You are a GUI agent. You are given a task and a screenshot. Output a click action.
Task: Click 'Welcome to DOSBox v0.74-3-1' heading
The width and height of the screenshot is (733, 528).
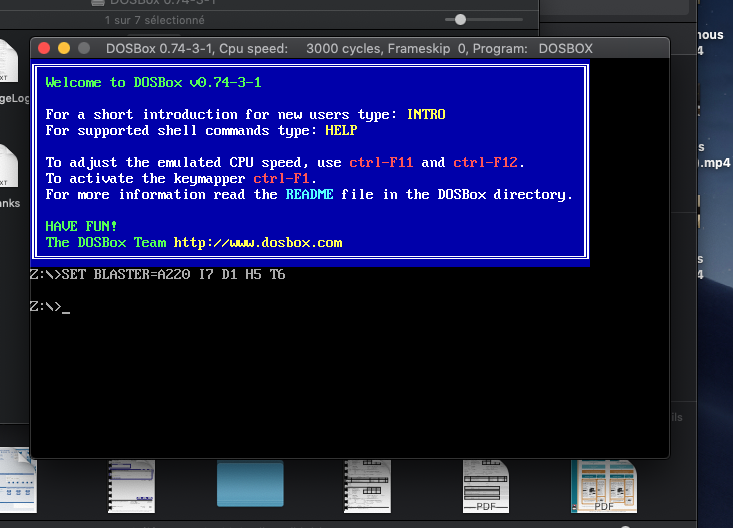coord(153,82)
